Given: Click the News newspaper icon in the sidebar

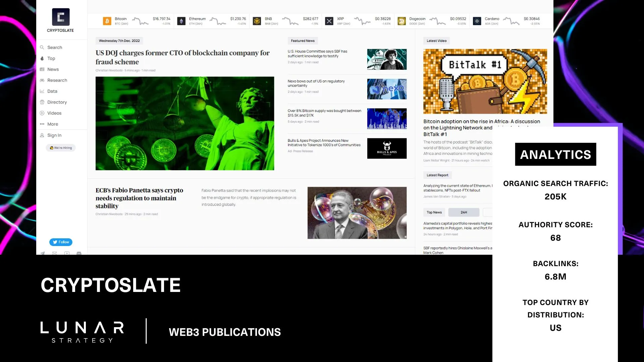Looking at the screenshot, I should tap(42, 69).
